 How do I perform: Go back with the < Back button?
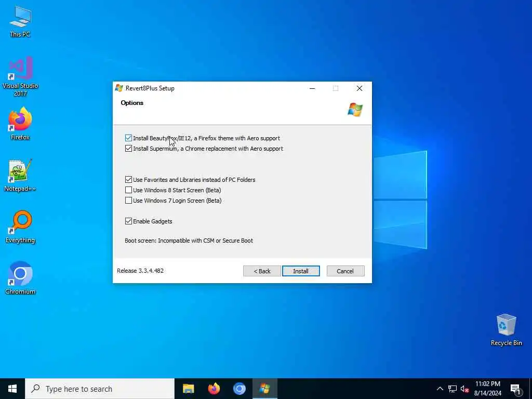[x=262, y=271]
